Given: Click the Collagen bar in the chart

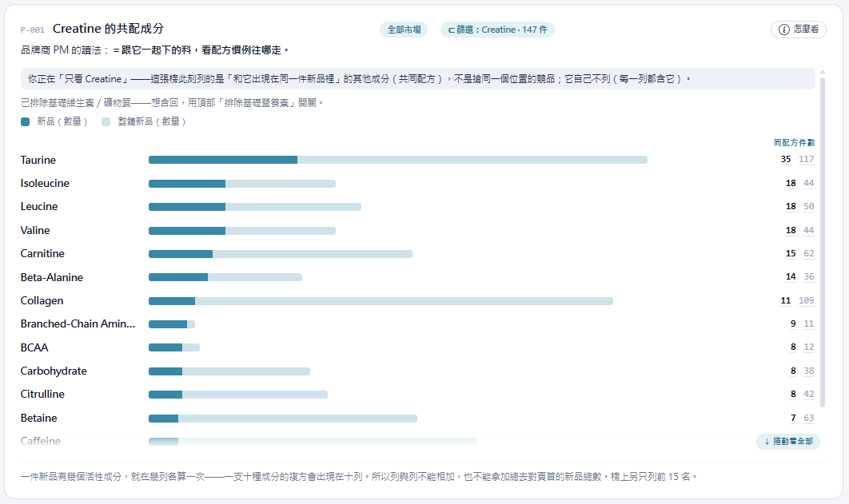Looking at the screenshot, I should click(381, 300).
